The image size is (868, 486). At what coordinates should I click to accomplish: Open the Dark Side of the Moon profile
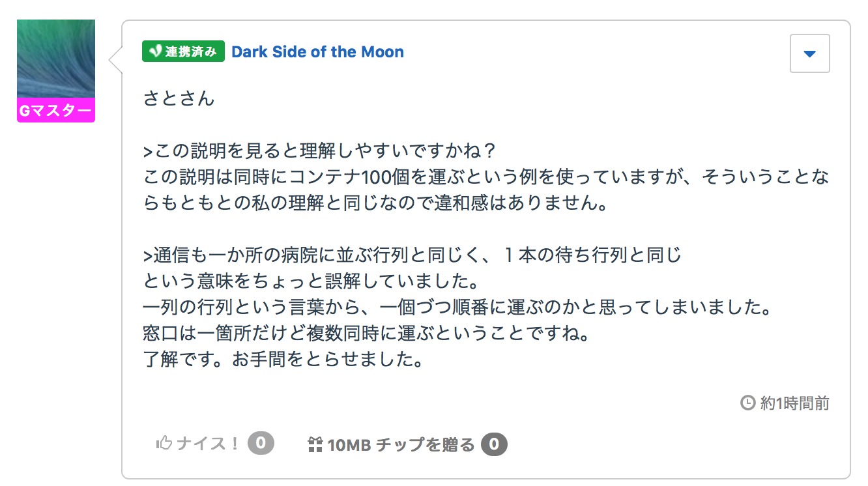[317, 52]
